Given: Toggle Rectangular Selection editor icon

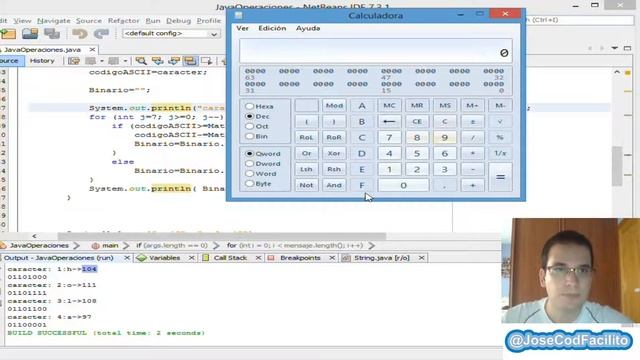Looking at the screenshot, I should 207,61.
